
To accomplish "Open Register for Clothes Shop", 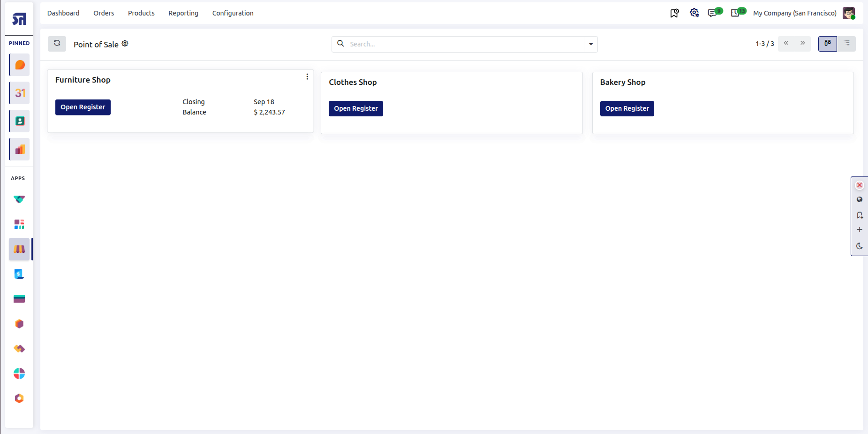I will click(x=356, y=108).
